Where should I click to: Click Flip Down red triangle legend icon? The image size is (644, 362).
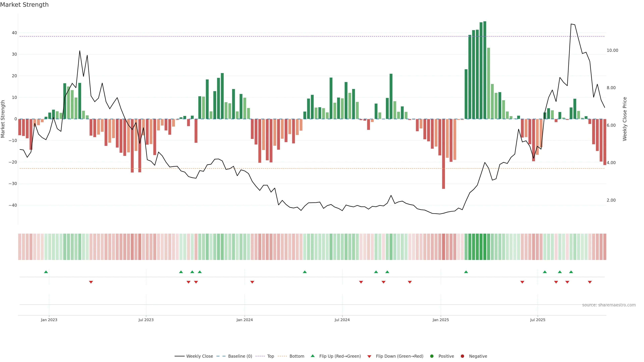369,356
